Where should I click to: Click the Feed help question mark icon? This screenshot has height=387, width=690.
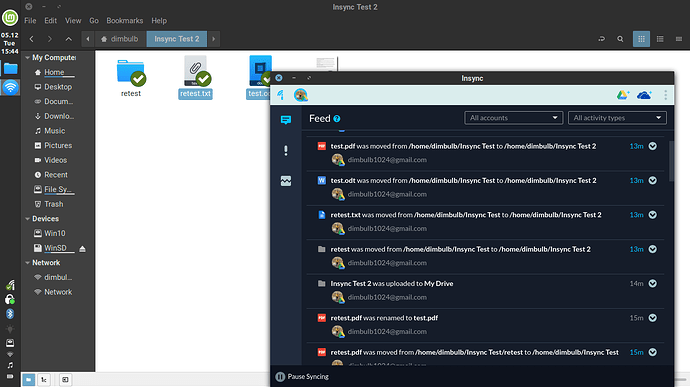pyautogui.click(x=337, y=119)
